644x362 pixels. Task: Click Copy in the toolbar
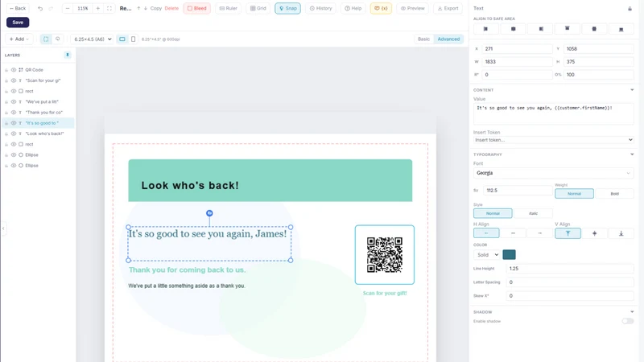coord(155,8)
